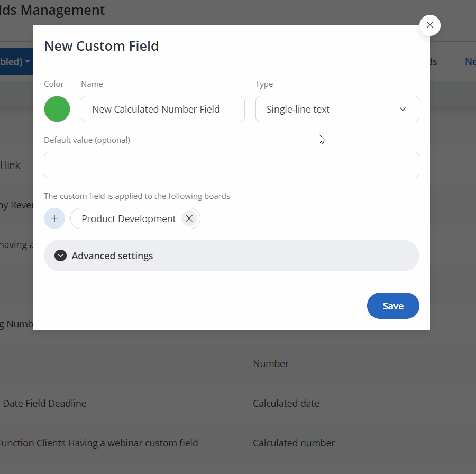Click the green circle under the Color label
This screenshot has width=476, height=474.
coord(57,108)
